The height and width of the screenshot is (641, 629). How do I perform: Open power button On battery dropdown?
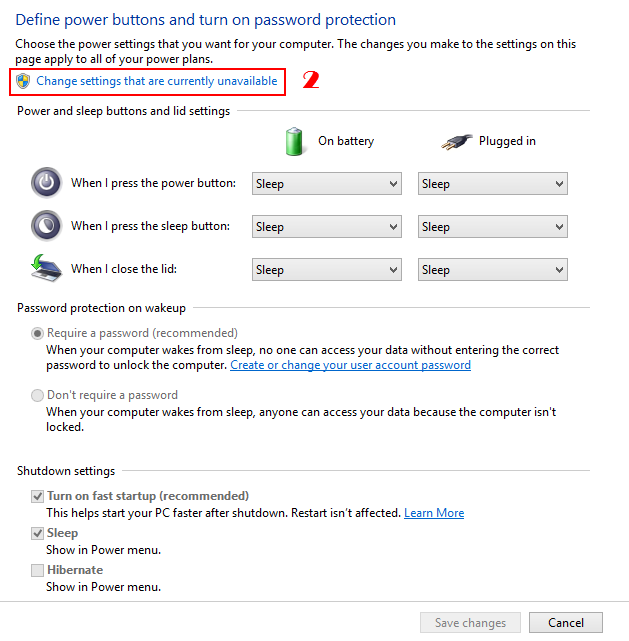coord(326,184)
